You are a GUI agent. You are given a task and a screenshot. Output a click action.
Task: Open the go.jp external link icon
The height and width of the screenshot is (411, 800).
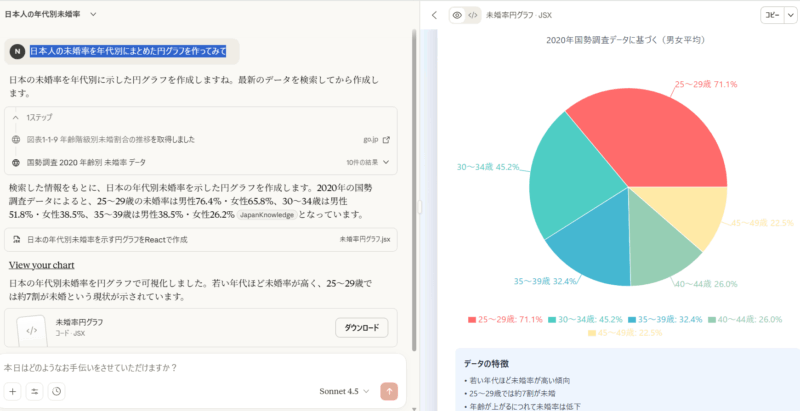(x=387, y=140)
